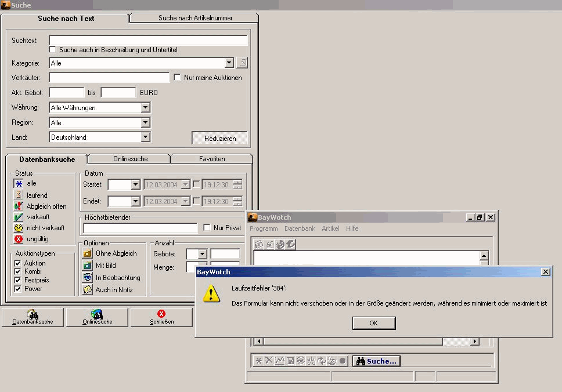Check the 'Nur Privat' checkbox
The height and width of the screenshot is (392, 562).
click(207, 227)
